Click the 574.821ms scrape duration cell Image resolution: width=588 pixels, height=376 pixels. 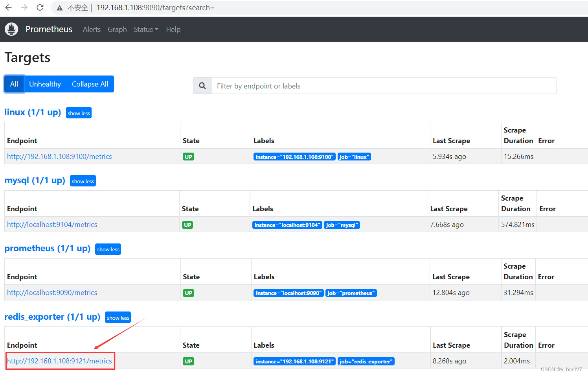pos(518,225)
